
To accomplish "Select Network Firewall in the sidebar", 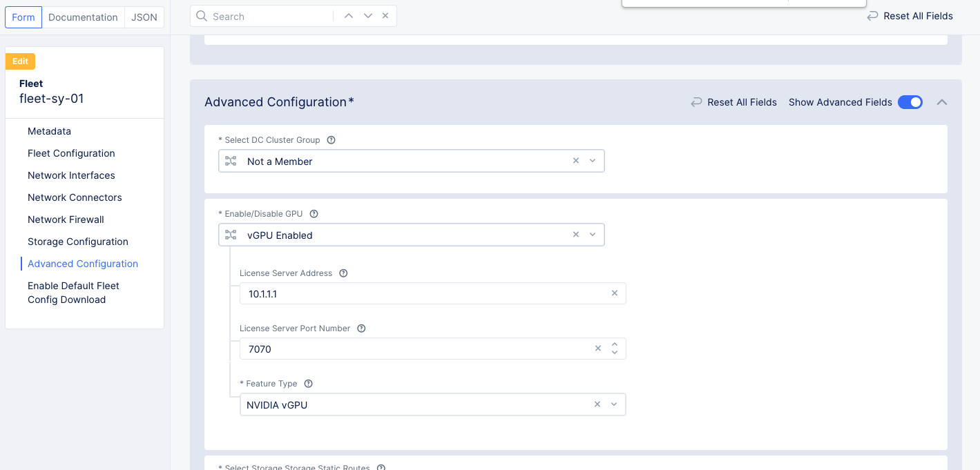I will tap(66, 219).
